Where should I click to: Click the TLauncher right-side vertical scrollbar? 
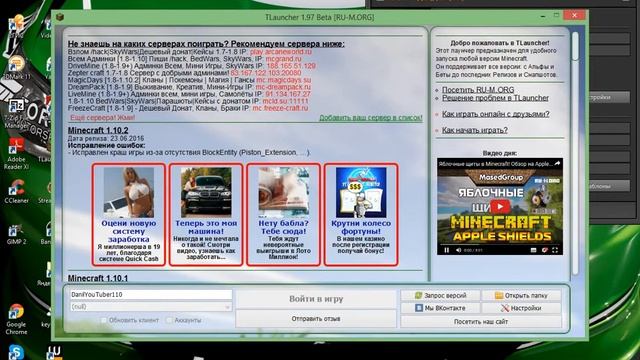575,153
